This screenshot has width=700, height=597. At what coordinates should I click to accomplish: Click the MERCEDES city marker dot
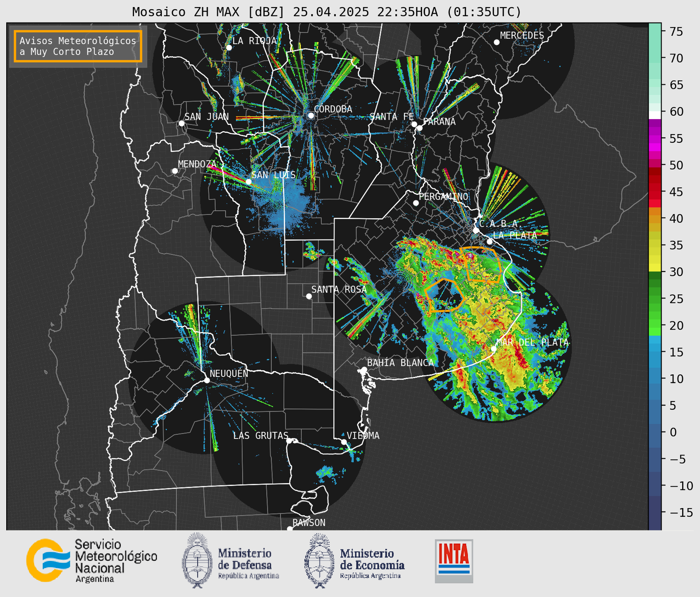497,42
